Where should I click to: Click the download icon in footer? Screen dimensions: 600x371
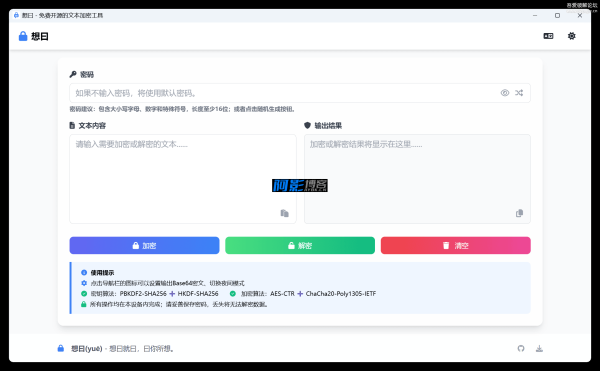click(539, 348)
